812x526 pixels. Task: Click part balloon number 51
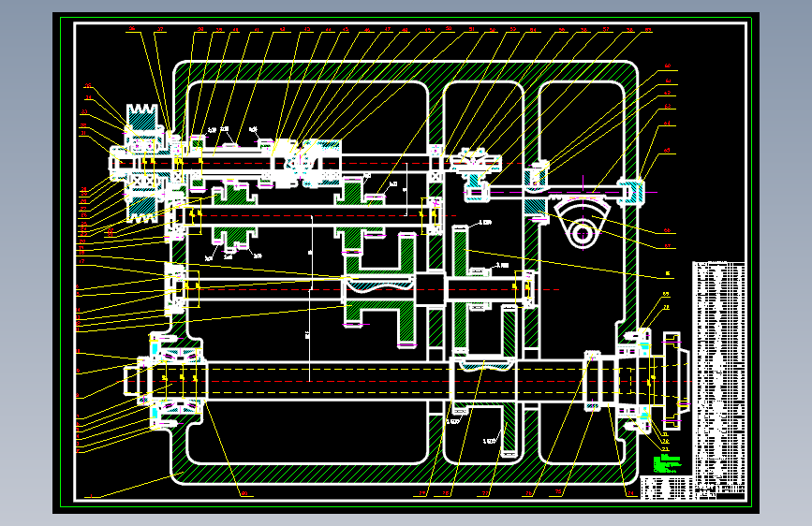coord(471,30)
